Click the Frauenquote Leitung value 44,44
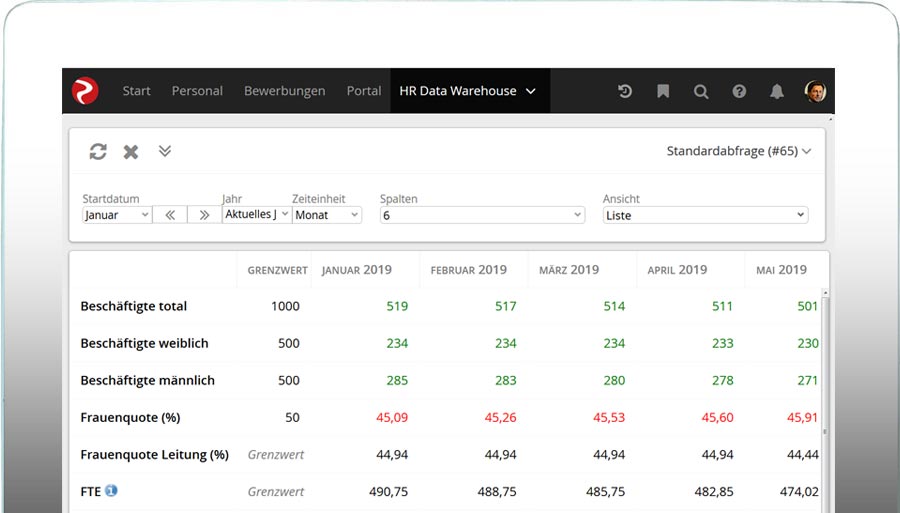This screenshot has width=900, height=513. tap(803, 454)
